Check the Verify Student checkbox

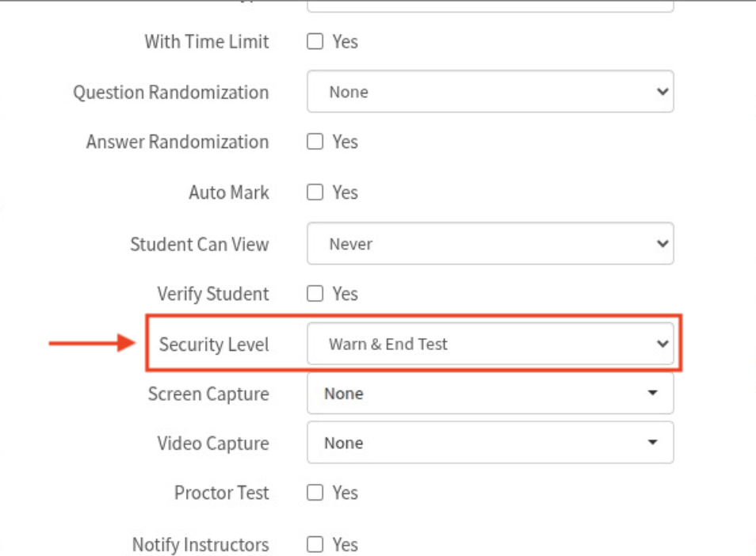(x=315, y=294)
